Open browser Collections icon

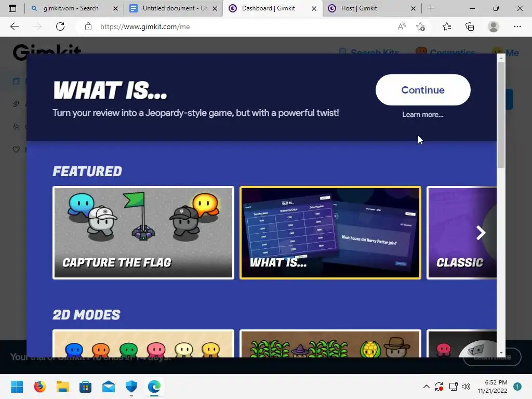pyautogui.click(x=470, y=26)
